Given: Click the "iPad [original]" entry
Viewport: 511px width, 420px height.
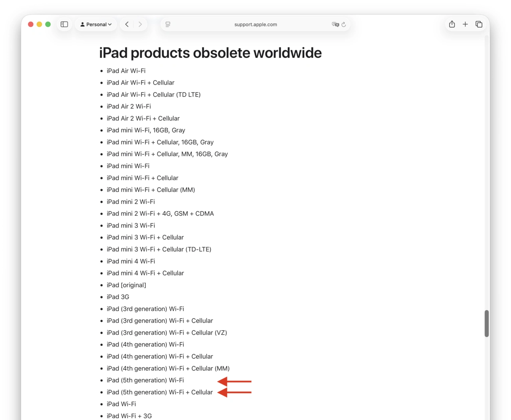Looking at the screenshot, I should pyautogui.click(x=127, y=285).
